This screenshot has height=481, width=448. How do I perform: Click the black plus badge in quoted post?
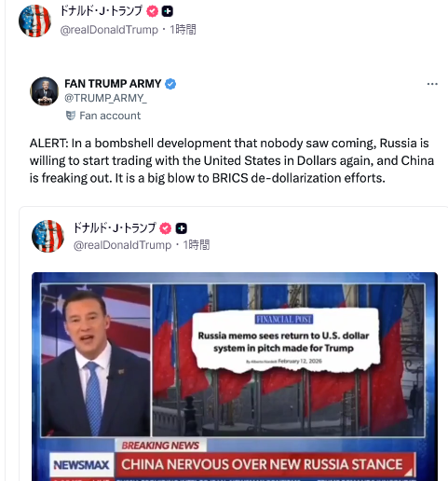(x=182, y=228)
